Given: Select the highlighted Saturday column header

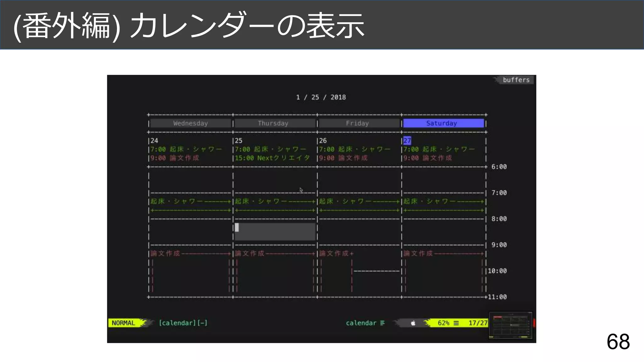Looking at the screenshot, I should (x=443, y=123).
